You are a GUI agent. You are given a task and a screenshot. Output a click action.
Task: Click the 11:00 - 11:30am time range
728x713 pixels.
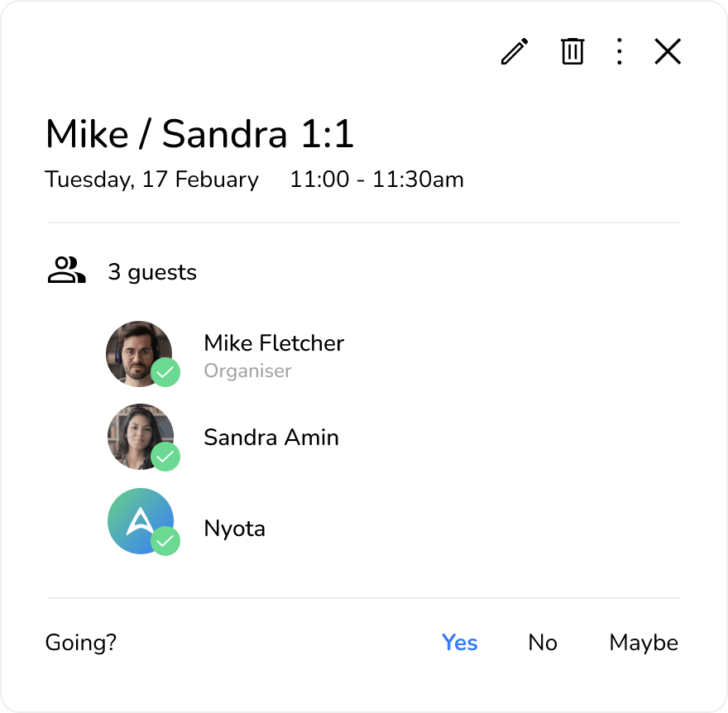[376, 179]
